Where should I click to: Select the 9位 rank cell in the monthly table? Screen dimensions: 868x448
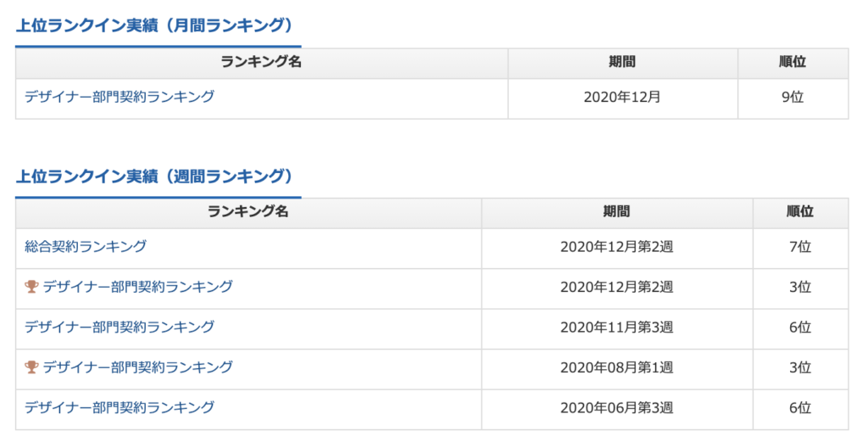click(x=793, y=98)
